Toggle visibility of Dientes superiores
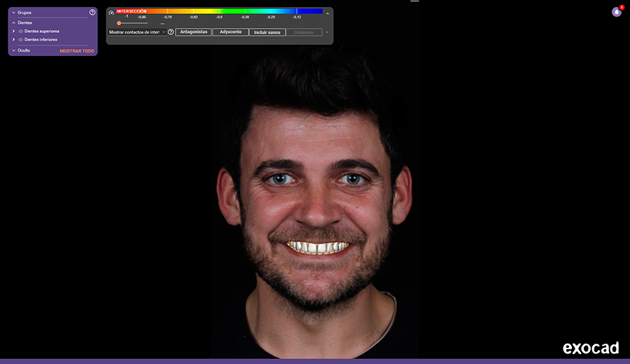 21,31
